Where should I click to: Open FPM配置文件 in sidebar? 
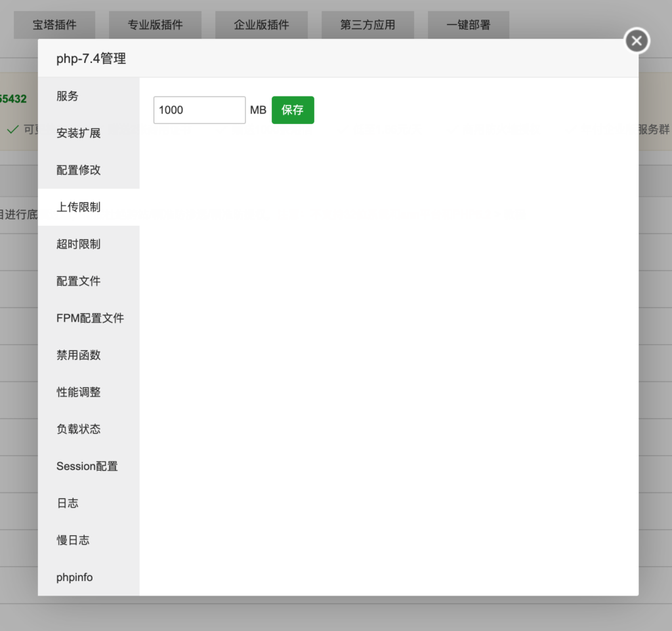click(x=90, y=318)
